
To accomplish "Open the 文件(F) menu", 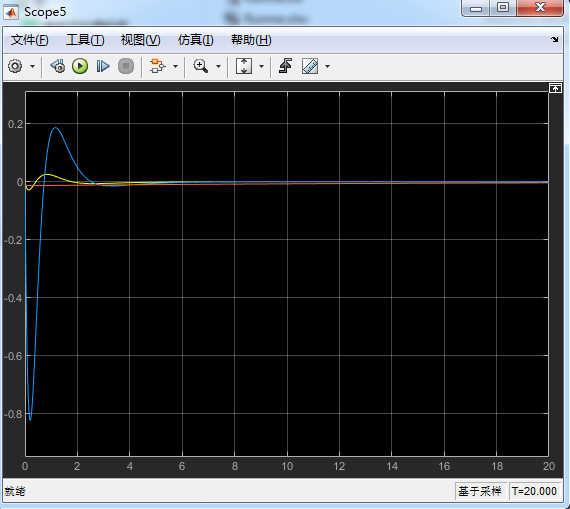I will [x=29, y=40].
